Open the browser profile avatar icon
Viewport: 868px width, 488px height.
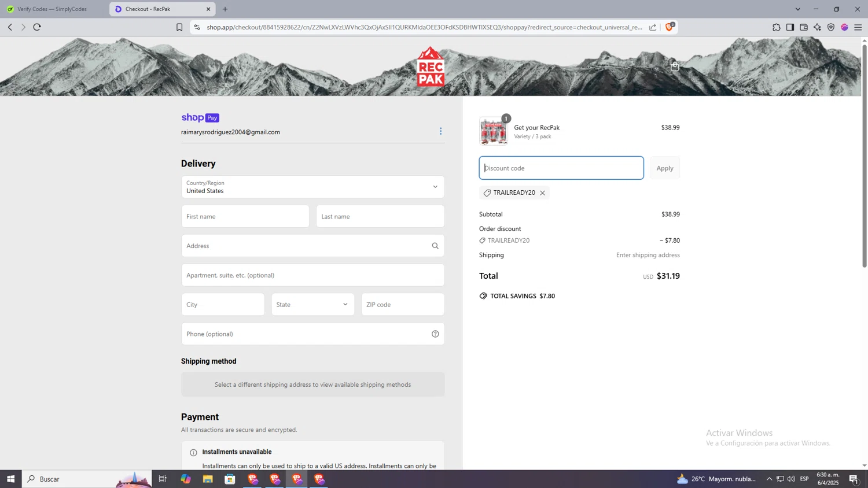click(844, 27)
